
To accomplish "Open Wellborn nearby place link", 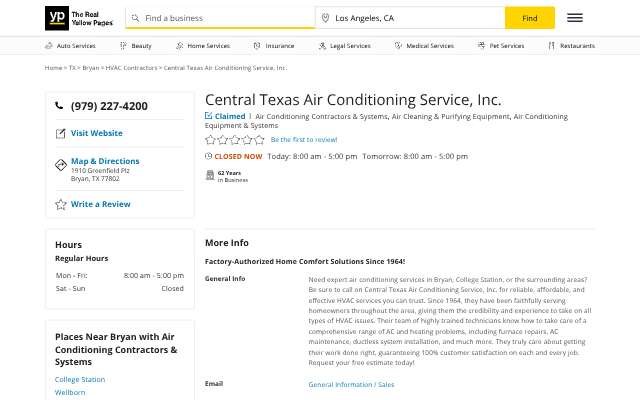I will (x=70, y=392).
